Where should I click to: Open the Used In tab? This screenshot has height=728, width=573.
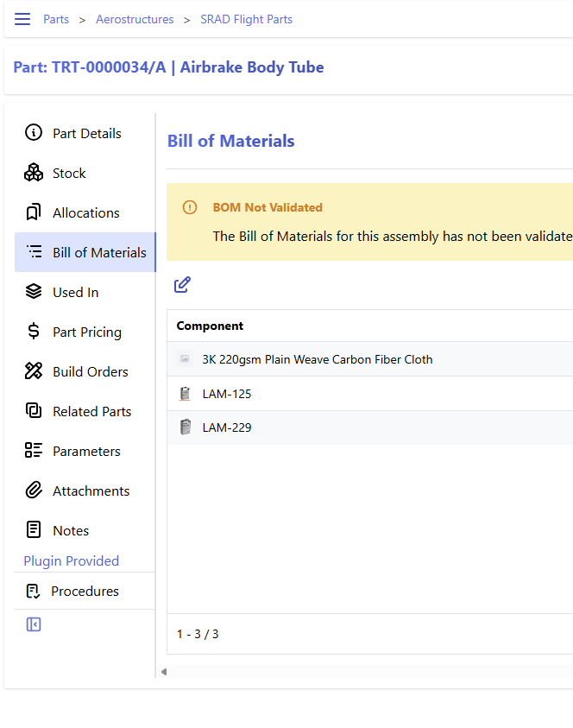(85, 292)
